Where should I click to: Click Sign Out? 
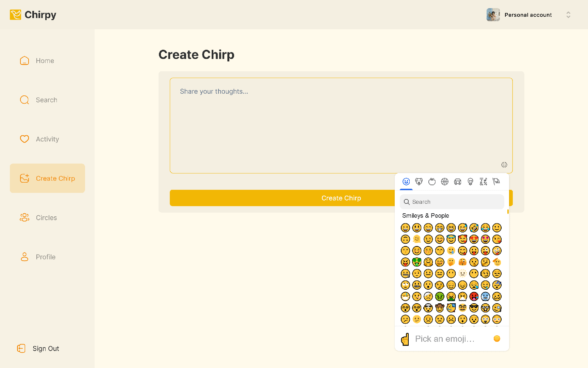click(x=46, y=349)
